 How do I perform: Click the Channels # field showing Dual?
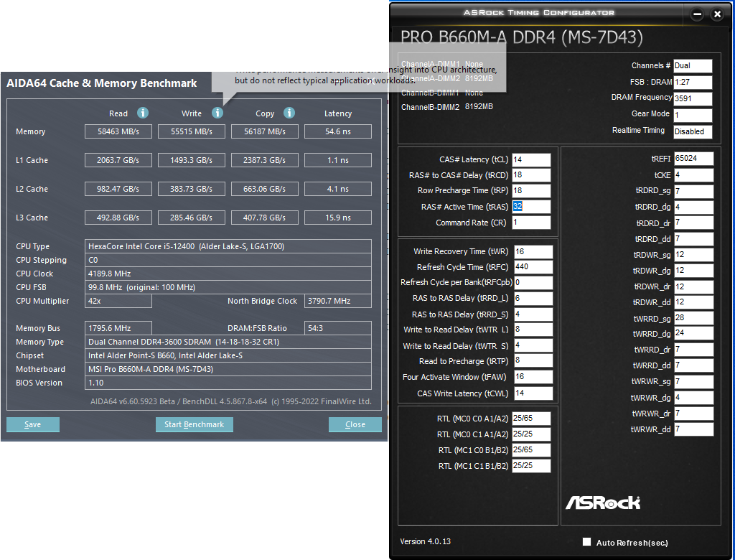693,66
